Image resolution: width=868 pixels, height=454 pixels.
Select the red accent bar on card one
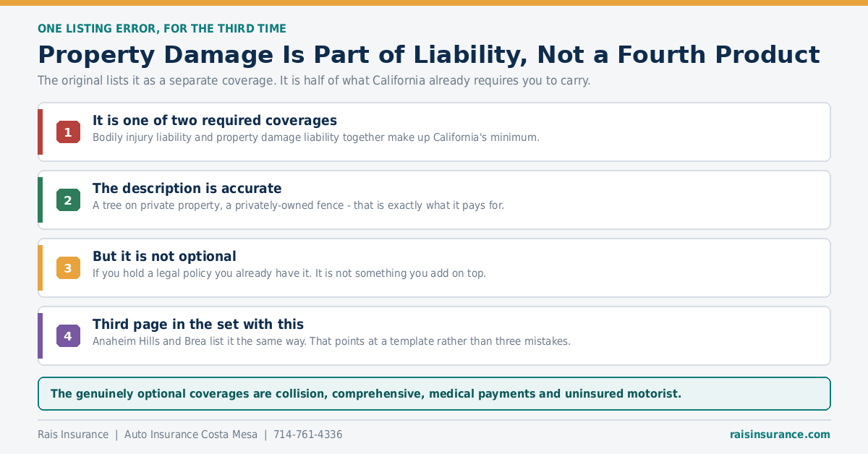point(40,132)
